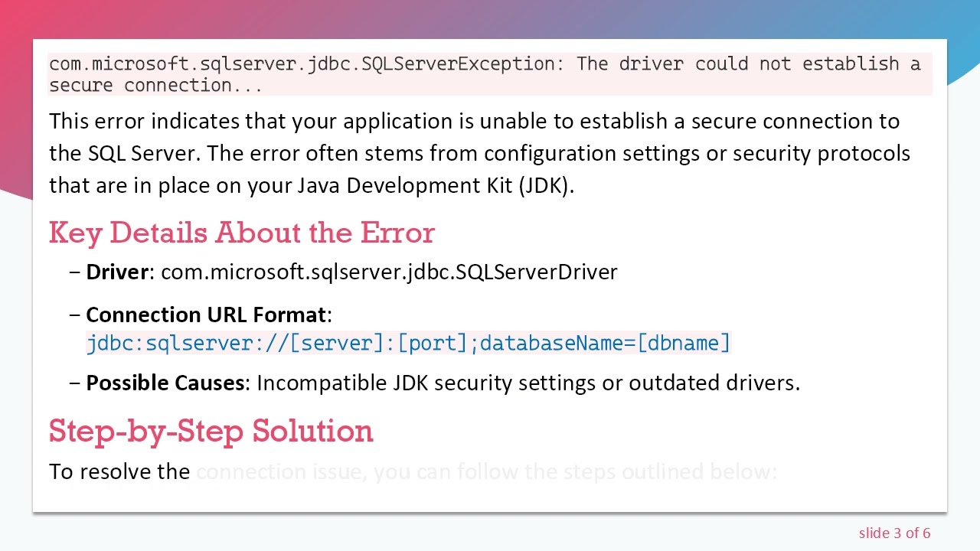The height and width of the screenshot is (551, 980).
Task: Click the Driver bullet line
Action: tap(344, 272)
